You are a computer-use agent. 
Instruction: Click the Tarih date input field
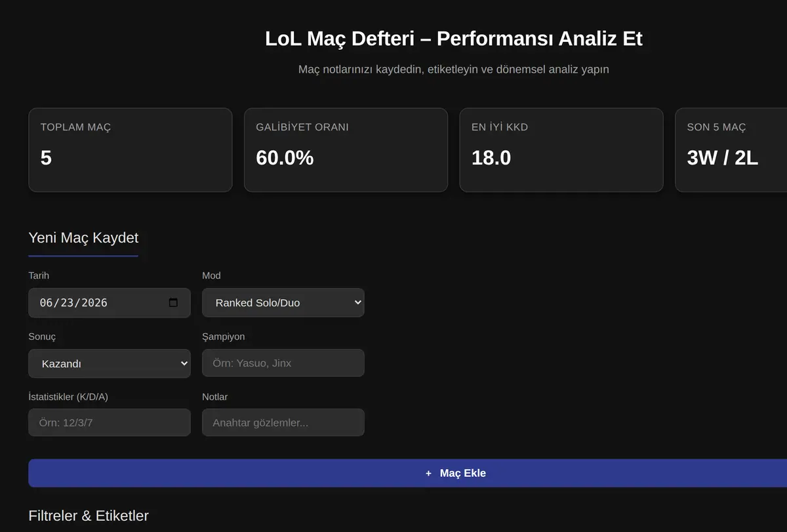pyautogui.click(x=110, y=302)
